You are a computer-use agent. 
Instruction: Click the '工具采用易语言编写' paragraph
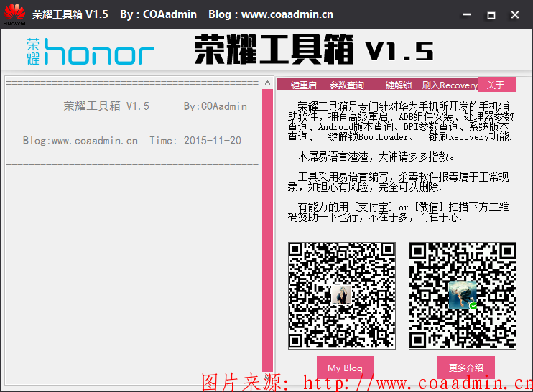tap(399, 182)
